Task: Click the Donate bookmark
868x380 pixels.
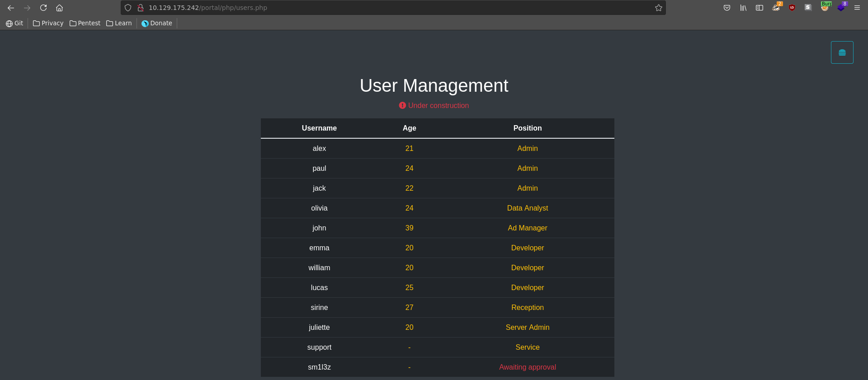Action: [x=157, y=23]
